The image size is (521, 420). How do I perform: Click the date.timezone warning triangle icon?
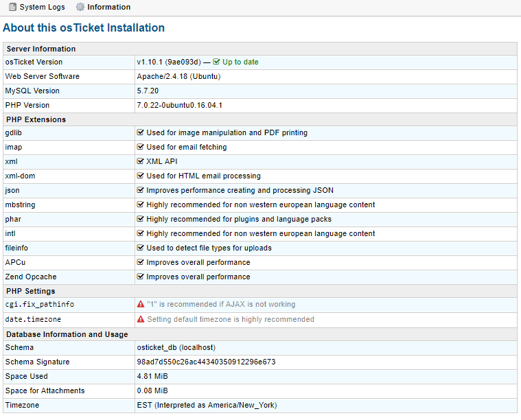click(x=141, y=319)
